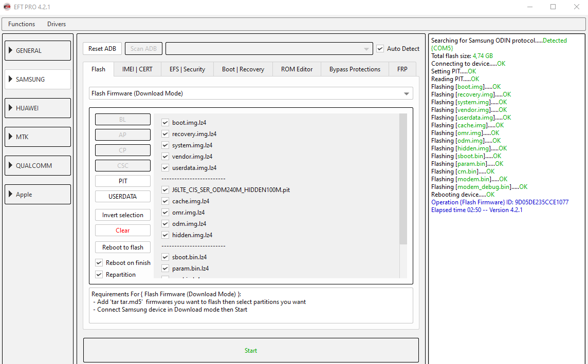Click the green Start button

(251, 351)
